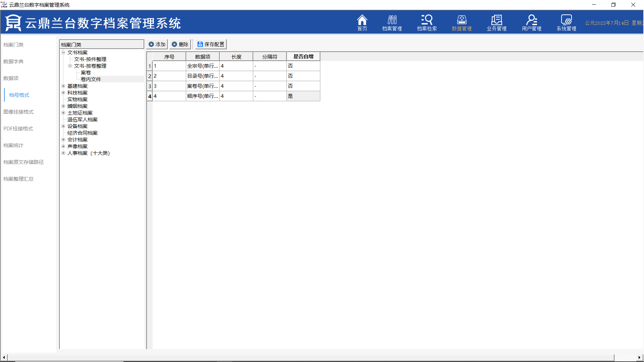Collapse the 文书档案 tree node
This screenshot has height=362, width=644.
click(63, 53)
